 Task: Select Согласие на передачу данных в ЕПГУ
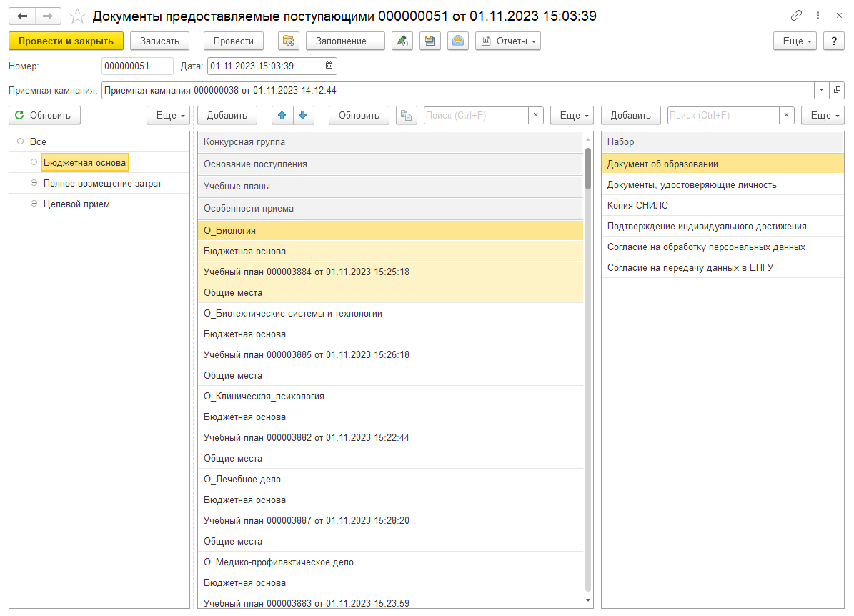[x=723, y=267]
